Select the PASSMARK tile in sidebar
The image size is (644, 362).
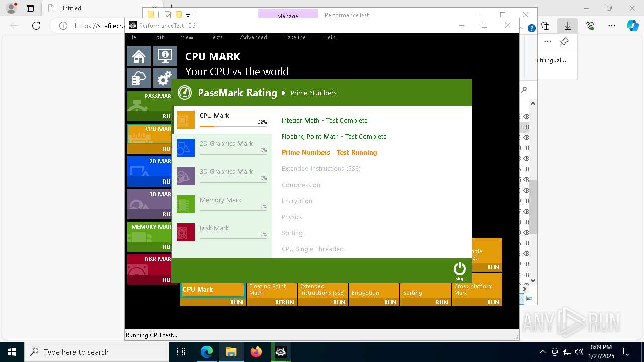[x=149, y=106]
